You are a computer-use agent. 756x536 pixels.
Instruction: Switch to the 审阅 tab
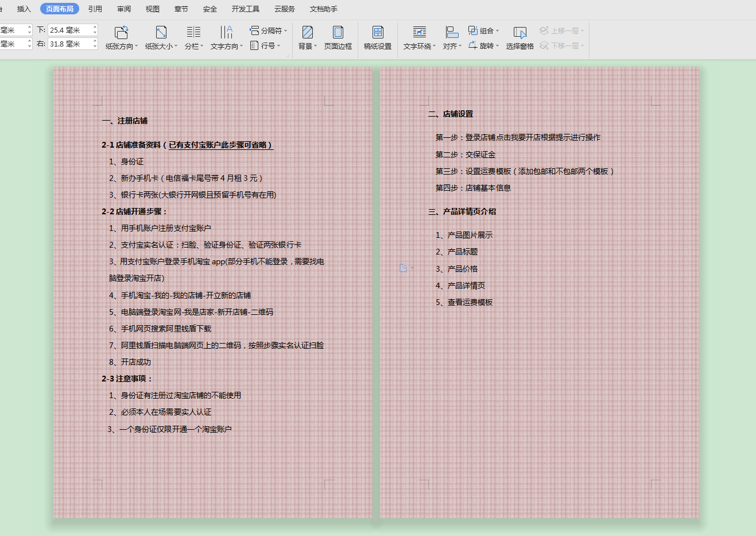124,9
